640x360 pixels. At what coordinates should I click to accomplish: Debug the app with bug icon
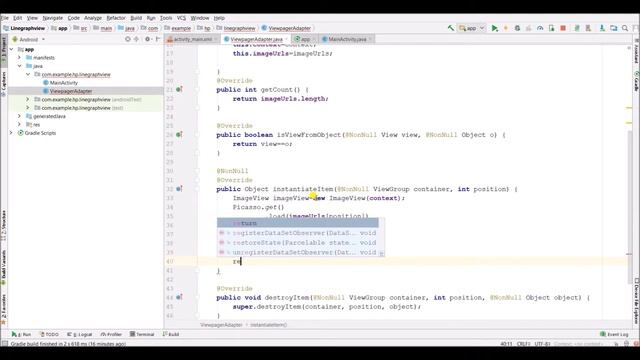(517, 28)
